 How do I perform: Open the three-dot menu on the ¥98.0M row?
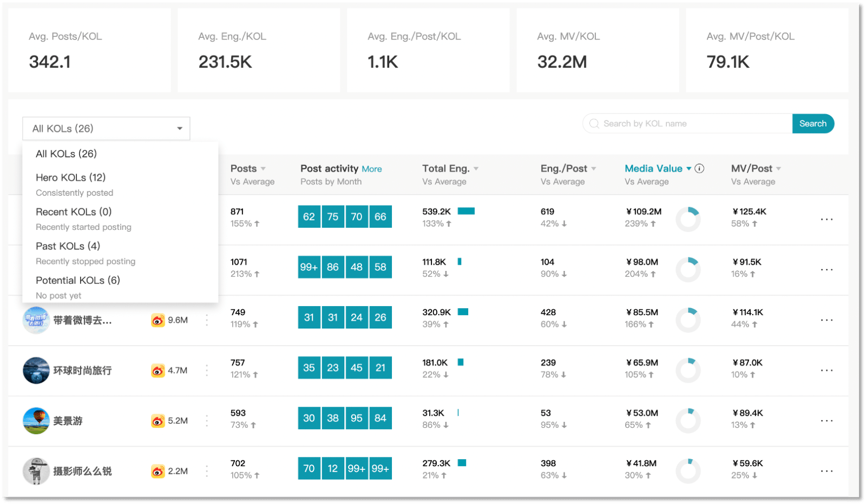[826, 270]
